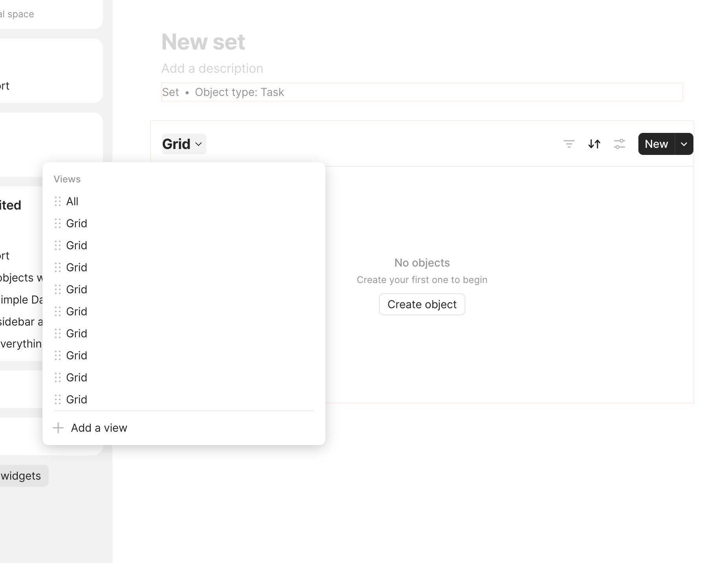
Task: Open the arrow dropdown beside New
Action: click(x=684, y=144)
